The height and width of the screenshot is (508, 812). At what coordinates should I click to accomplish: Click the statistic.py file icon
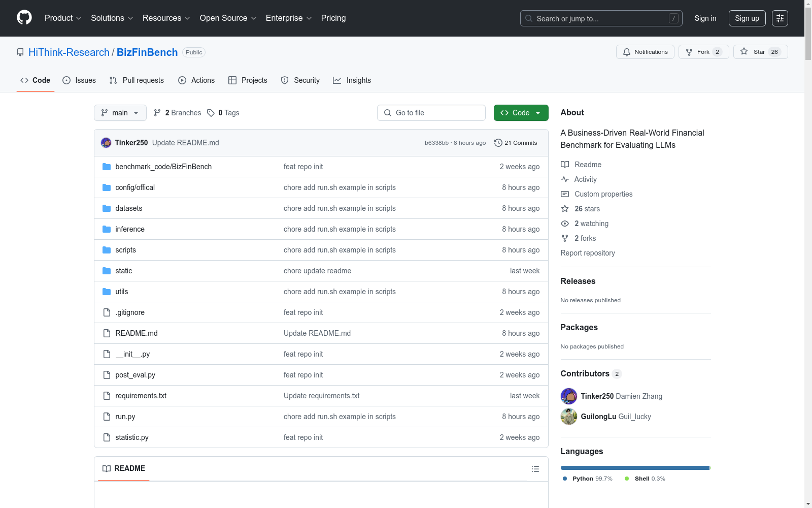pos(107,437)
